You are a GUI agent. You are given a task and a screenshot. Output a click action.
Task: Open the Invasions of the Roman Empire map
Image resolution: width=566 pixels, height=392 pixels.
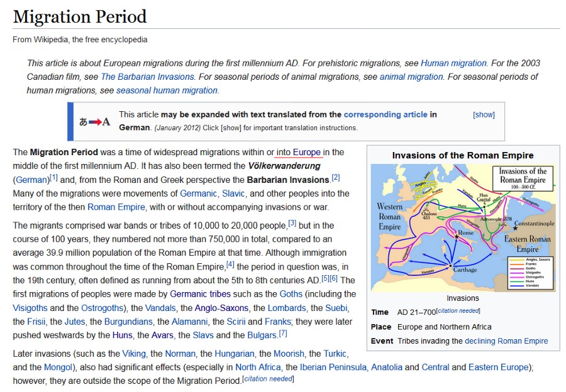[463, 227]
